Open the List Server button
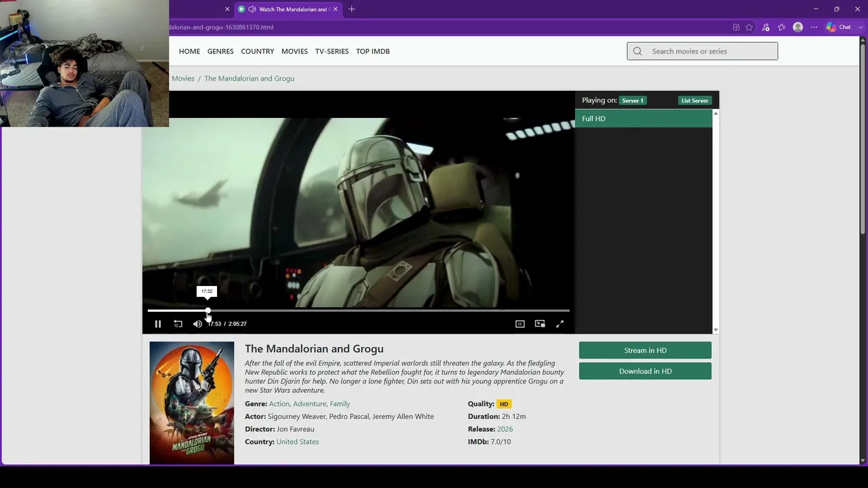 coord(695,100)
